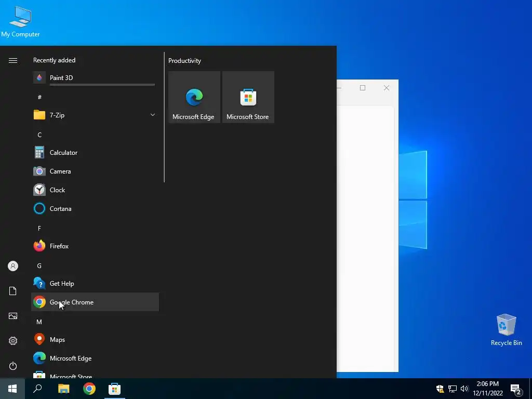This screenshot has width=532, height=399.
Task: Open the notification center icon
Action: (x=516, y=389)
